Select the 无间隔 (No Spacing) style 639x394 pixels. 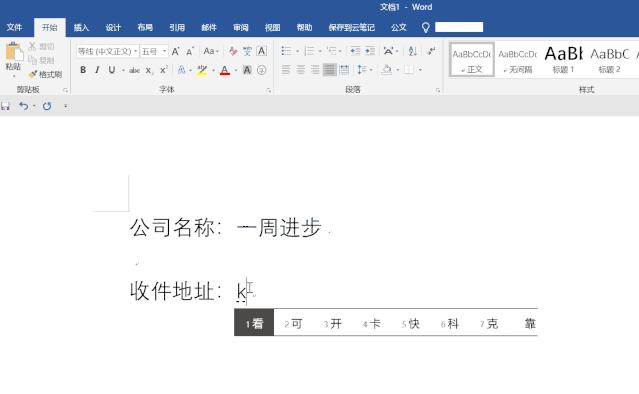518,59
